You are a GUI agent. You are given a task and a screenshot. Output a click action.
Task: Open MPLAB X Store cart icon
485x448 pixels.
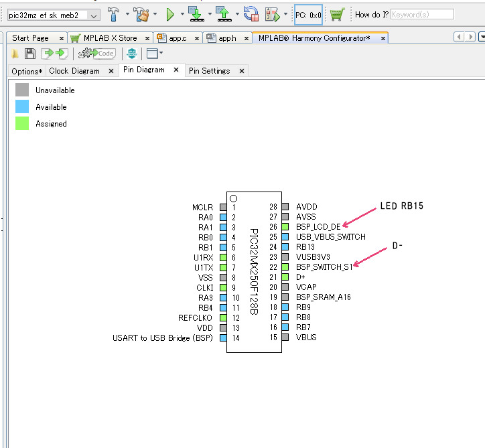(x=337, y=14)
